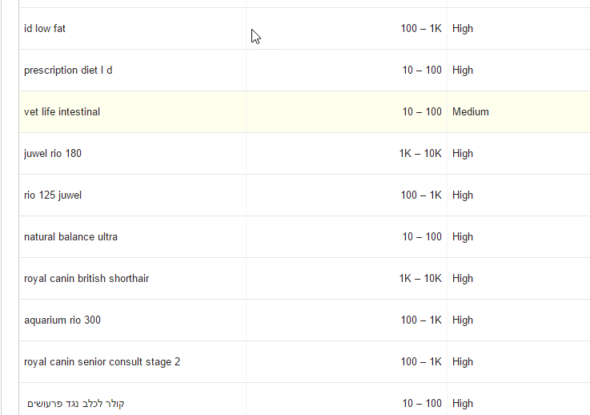Screen dimensions: 590x415
Task: Click 10 – 100 volume of vet life intestinal
Action: click(x=422, y=112)
